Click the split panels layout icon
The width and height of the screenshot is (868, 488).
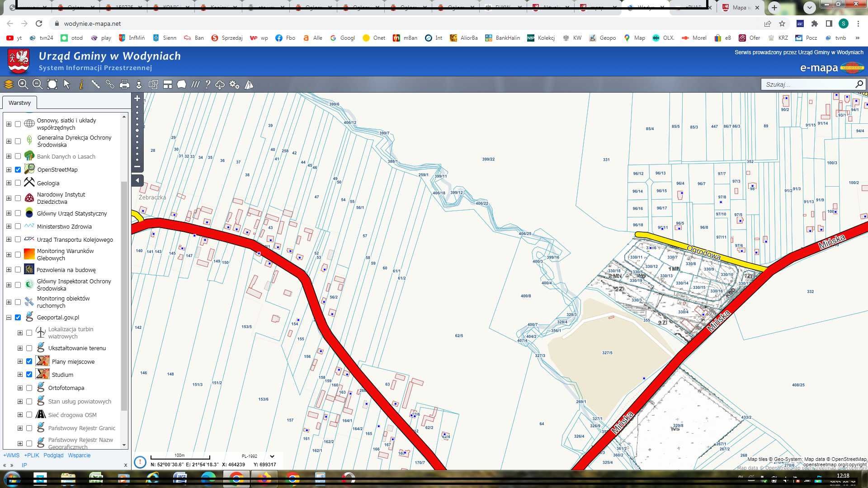click(168, 84)
